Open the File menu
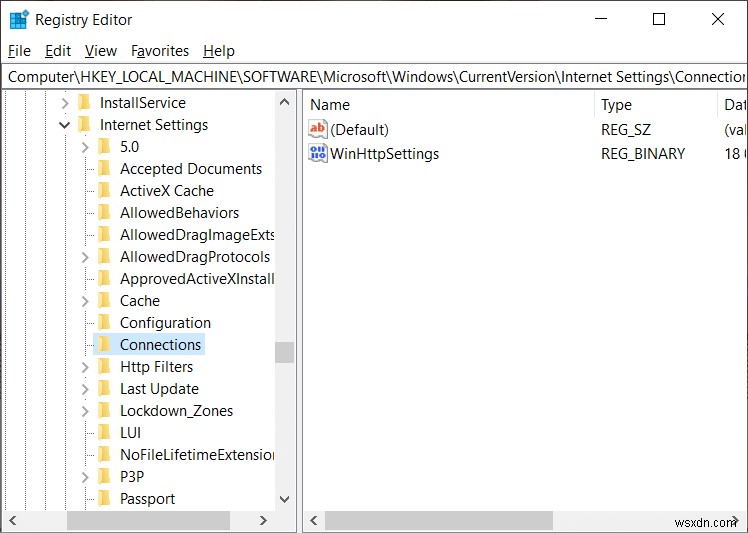 [20, 51]
